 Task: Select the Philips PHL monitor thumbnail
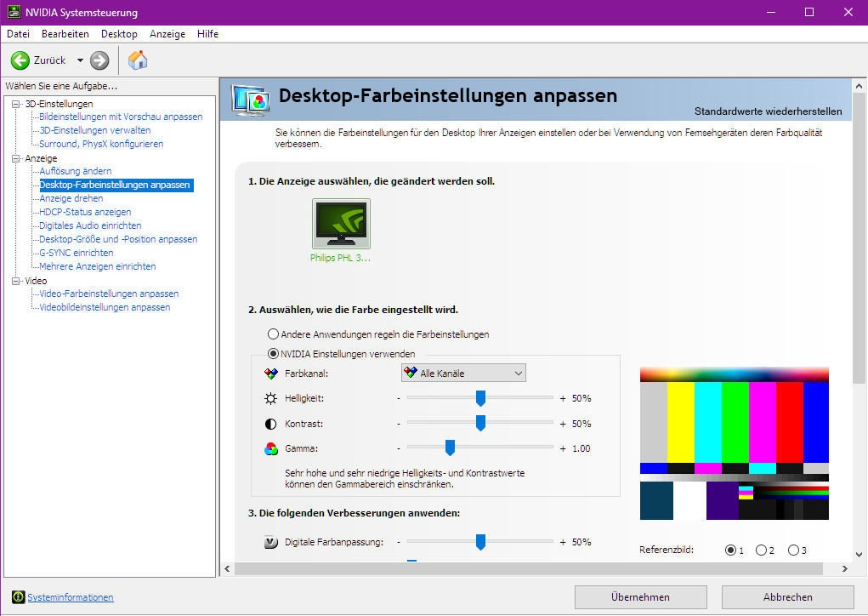coord(341,224)
